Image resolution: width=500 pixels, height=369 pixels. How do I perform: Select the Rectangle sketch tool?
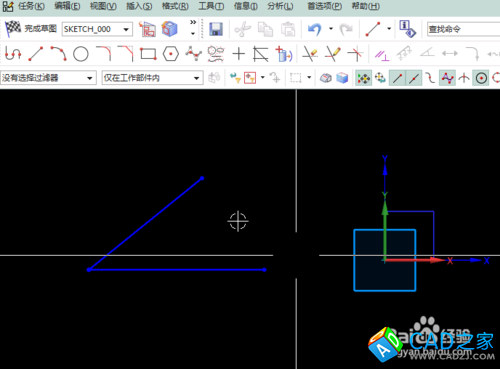(148, 54)
